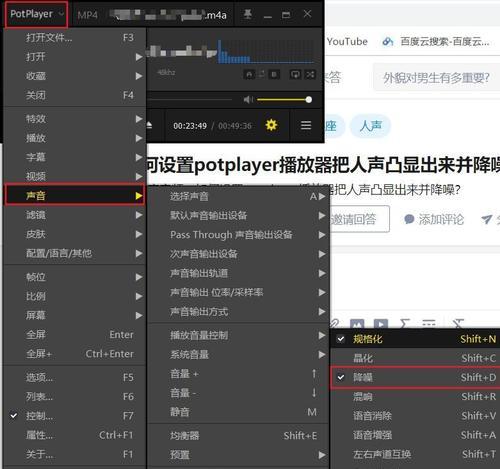500x469 pixels.
Task: Expand 默认声音输出设备 submenu
Action: click(x=238, y=215)
